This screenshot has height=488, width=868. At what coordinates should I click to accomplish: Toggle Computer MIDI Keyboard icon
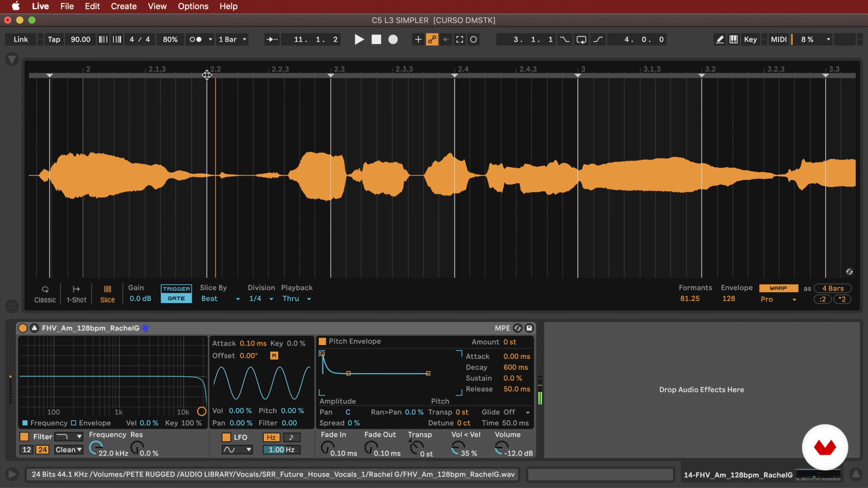point(734,39)
